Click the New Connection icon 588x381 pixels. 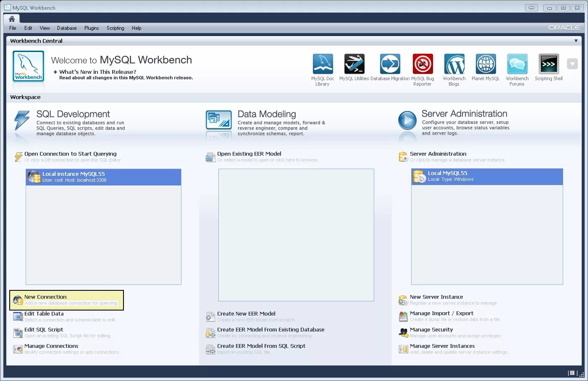tap(18, 300)
